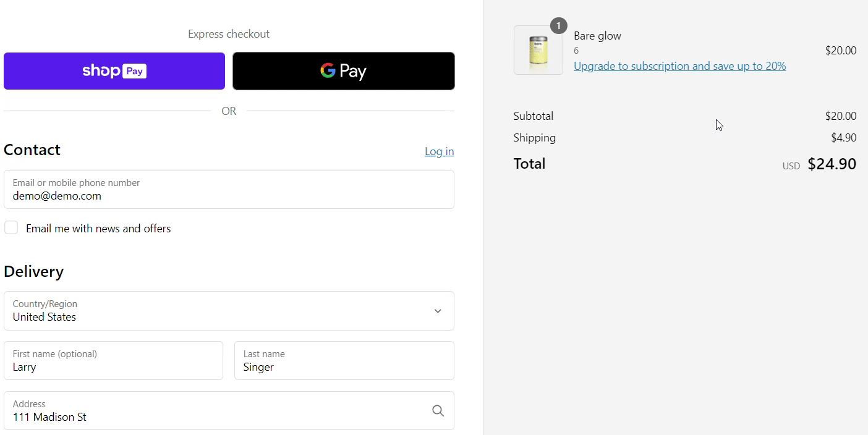The width and height of the screenshot is (868, 435).
Task: Click the address search magnifier icon
Action: 438,410
